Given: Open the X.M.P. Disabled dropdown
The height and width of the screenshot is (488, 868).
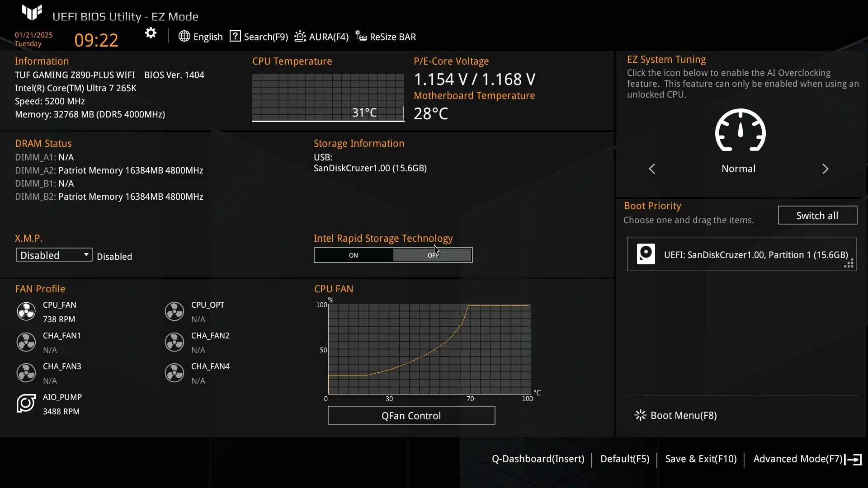Looking at the screenshot, I should click(54, 255).
